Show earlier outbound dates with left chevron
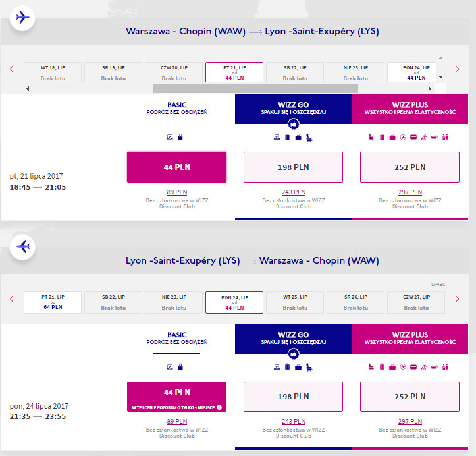The image size is (476, 456). click(x=12, y=69)
